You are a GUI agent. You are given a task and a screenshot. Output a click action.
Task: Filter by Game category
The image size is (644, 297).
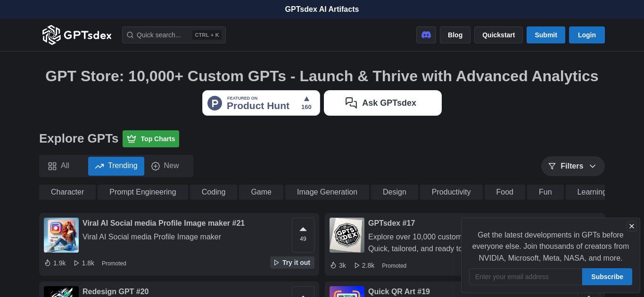pyautogui.click(x=261, y=192)
